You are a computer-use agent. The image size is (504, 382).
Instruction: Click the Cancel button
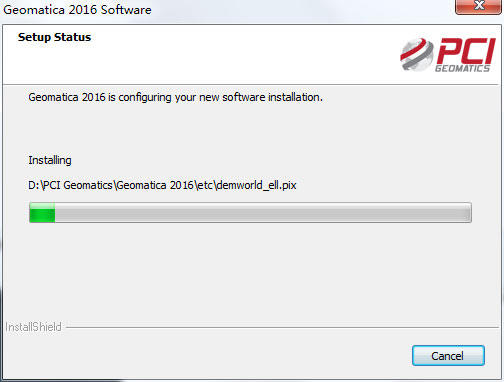(x=448, y=355)
